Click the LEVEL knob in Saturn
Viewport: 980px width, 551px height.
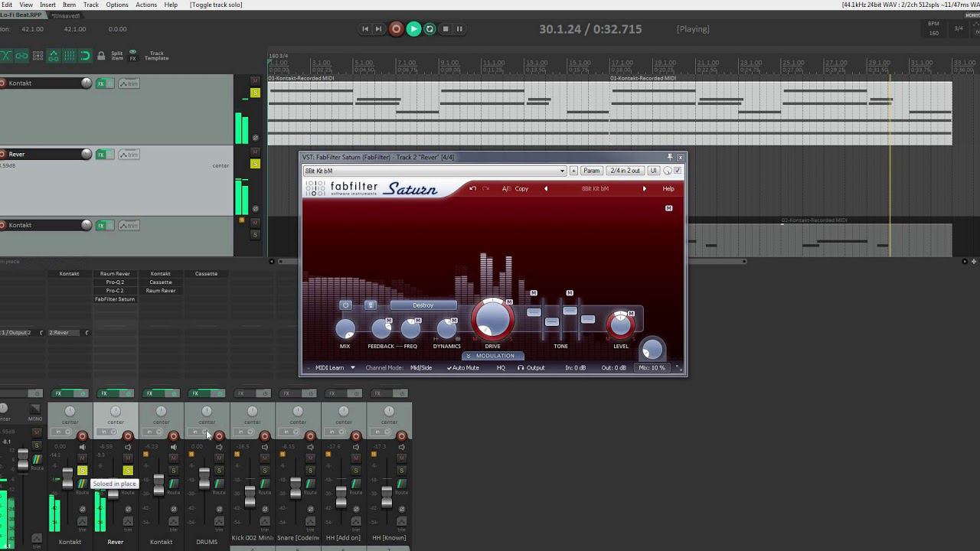pos(621,325)
